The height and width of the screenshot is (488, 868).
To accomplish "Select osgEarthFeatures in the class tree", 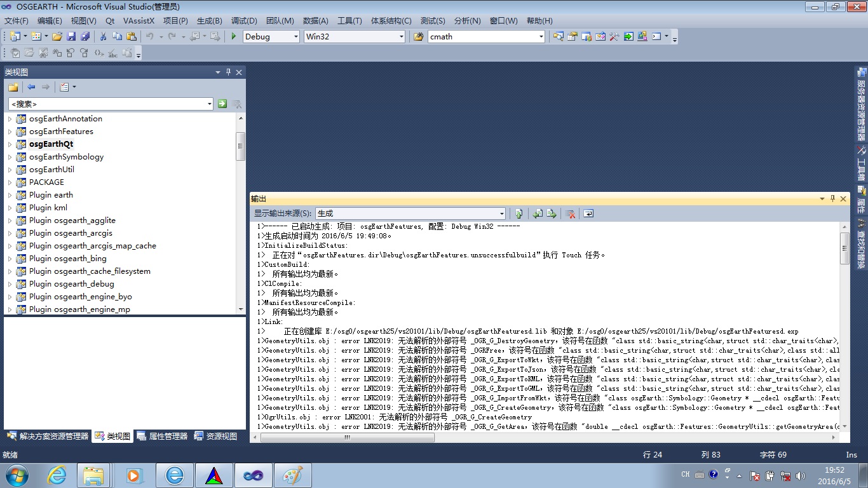I will pos(61,132).
